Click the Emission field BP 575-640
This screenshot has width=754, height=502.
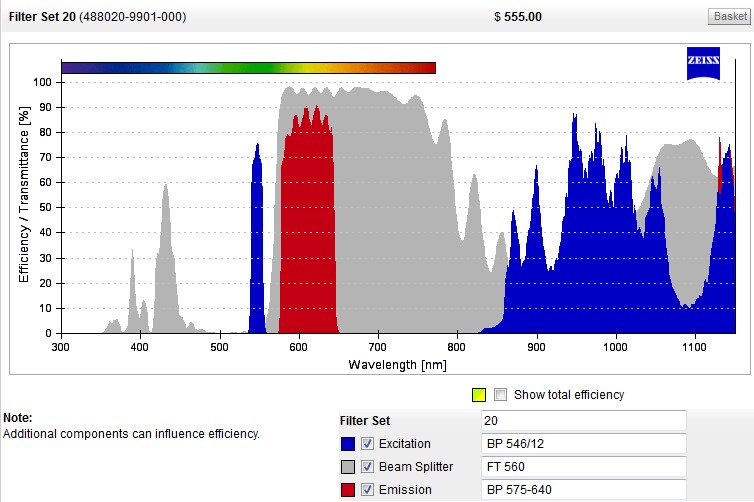[x=583, y=489]
